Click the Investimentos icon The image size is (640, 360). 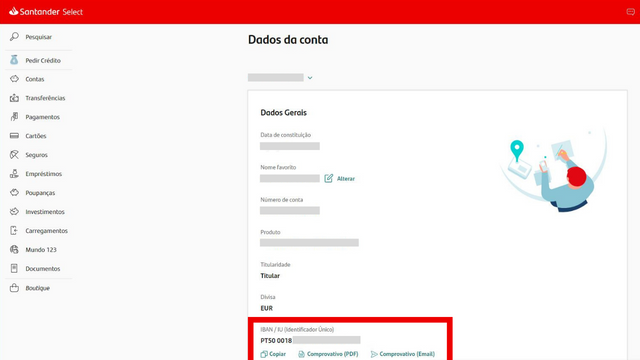coord(14,211)
